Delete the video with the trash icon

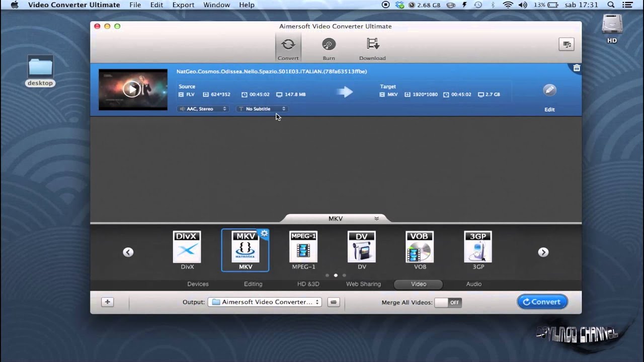tap(577, 68)
